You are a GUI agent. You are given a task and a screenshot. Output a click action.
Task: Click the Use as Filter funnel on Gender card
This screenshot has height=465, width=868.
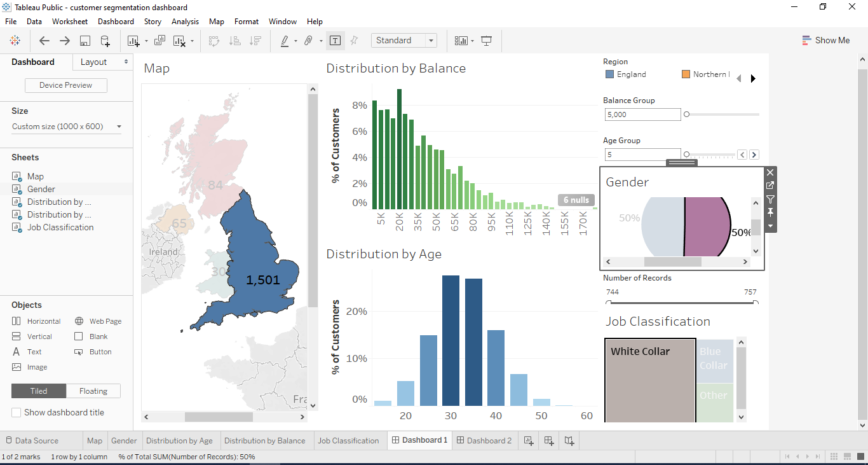[770, 198]
